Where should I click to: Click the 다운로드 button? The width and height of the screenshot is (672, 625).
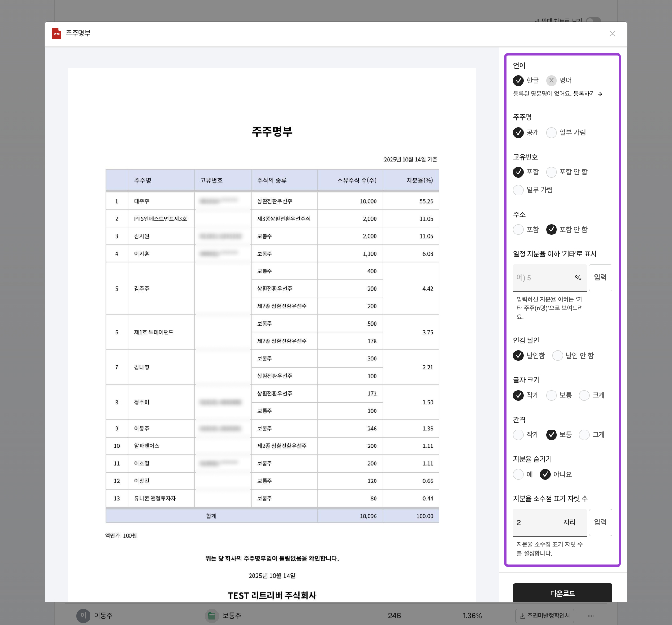563,593
